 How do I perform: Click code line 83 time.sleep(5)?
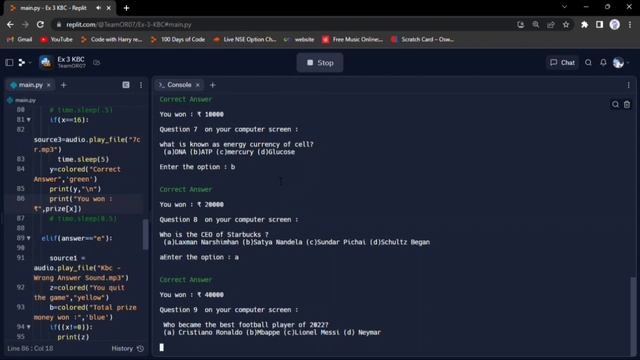point(83,159)
